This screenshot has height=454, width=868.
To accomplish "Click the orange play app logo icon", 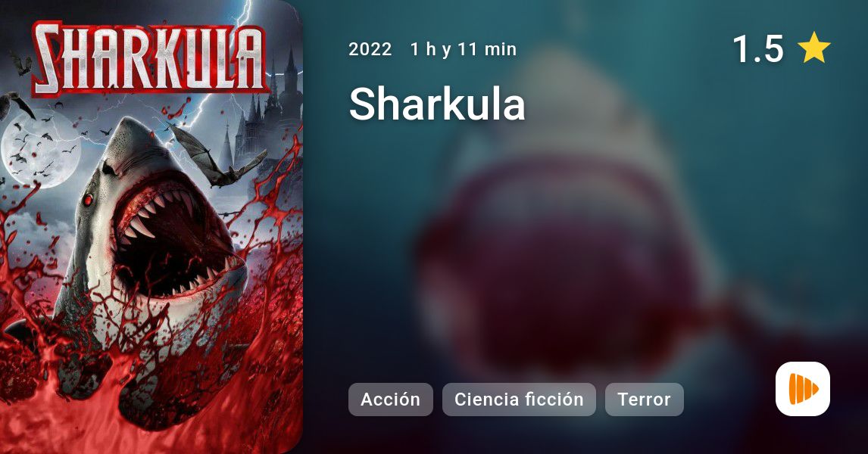I will click(x=803, y=389).
